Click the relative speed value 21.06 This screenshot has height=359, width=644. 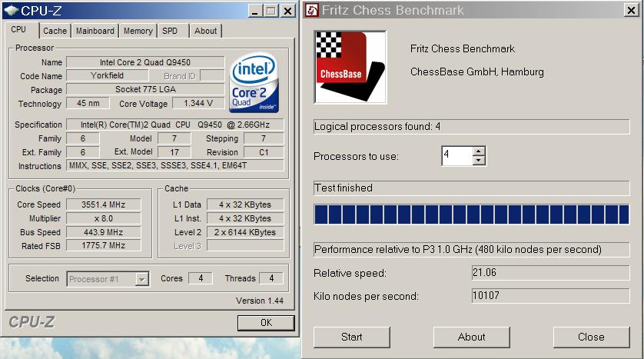(x=551, y=273)
